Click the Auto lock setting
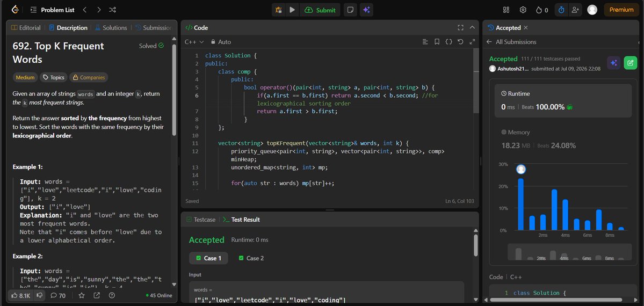The width and height of the screenshot is (644, 306). pyautogui.click(x=221, y=42)
